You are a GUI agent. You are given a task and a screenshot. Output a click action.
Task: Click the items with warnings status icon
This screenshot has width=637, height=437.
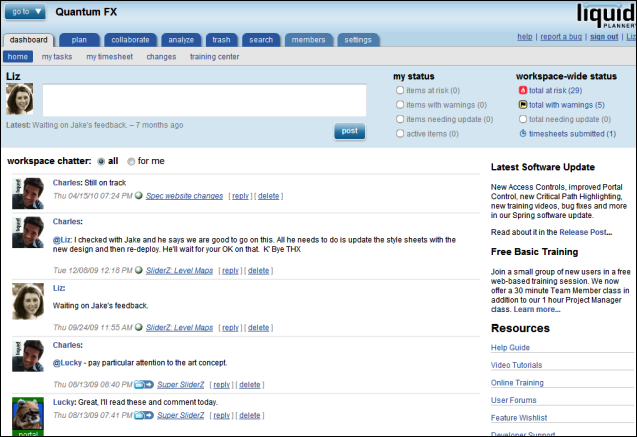400,105
